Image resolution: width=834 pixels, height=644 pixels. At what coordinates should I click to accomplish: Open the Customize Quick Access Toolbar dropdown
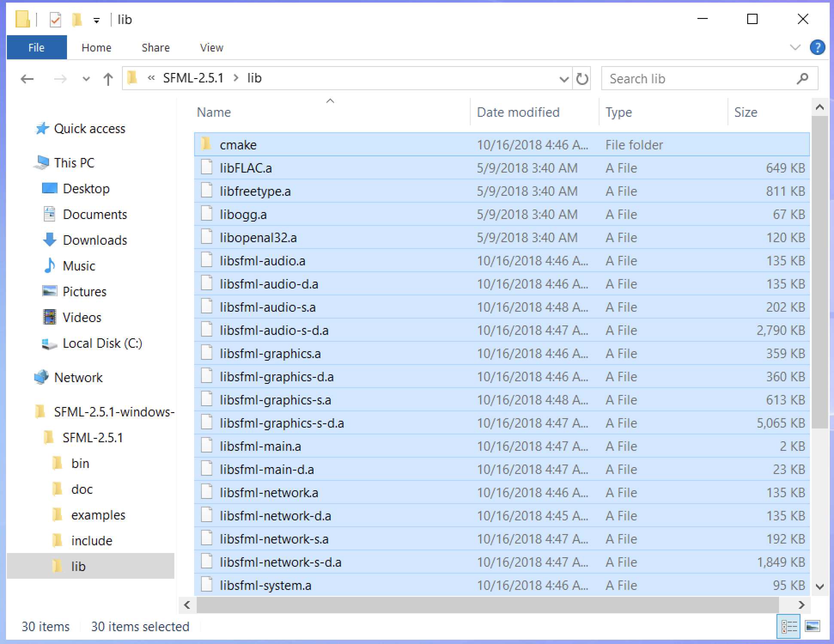click(97, 20)
